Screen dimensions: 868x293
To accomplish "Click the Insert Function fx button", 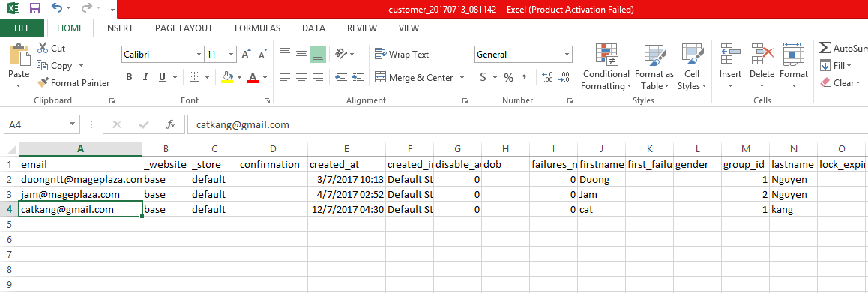I will pyautogui.click(x=171, y=124).
